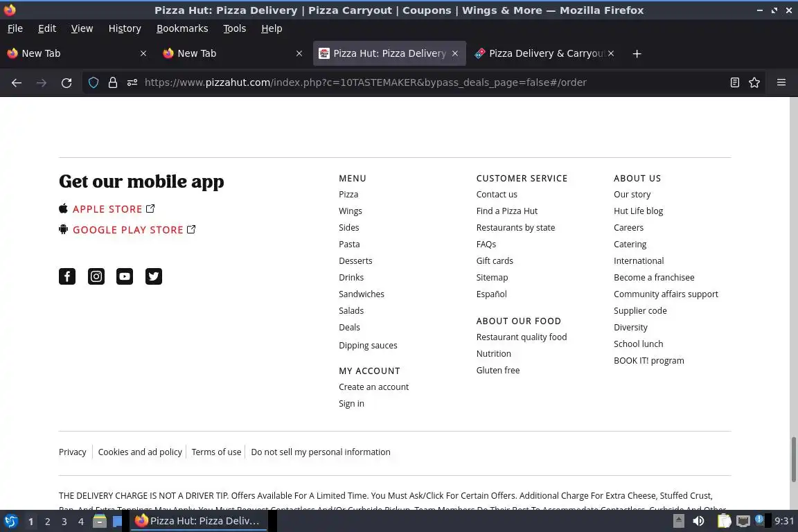Image resolution: width=798 pixels, height=532 pixels.
Task: Open Become a franchisee link
Action: pyautogui.click(x=654, y=278)
